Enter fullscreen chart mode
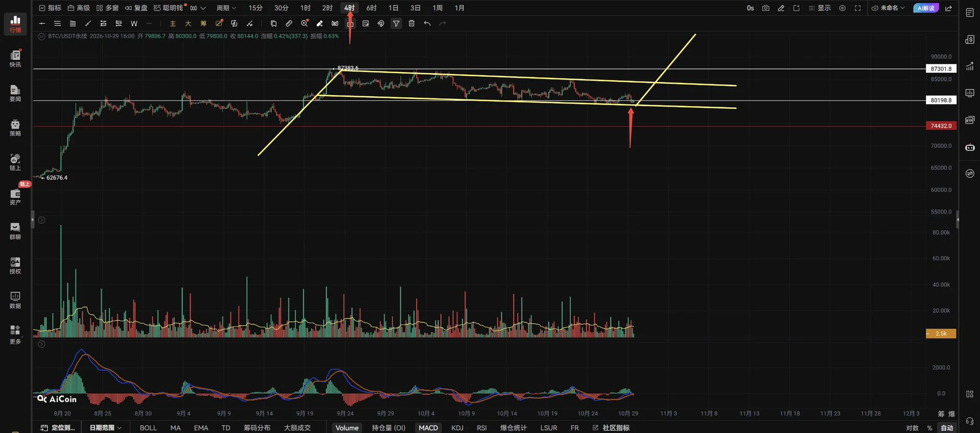This screenshot has height=433, width=980. point(858,8)
